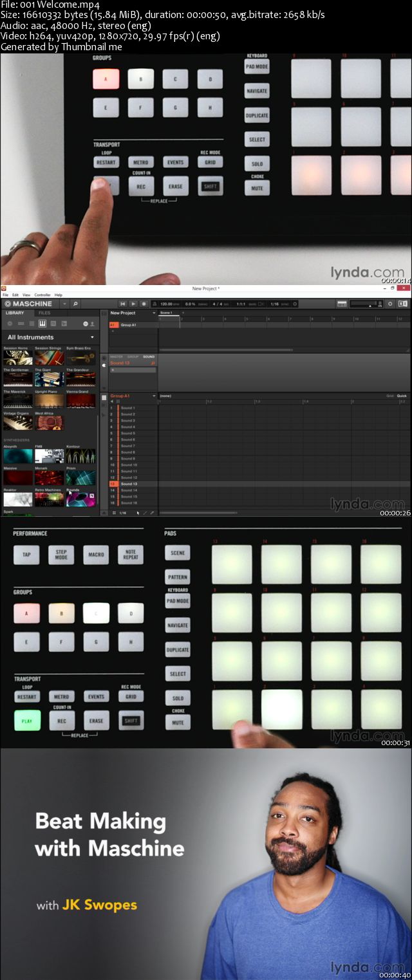Click the 1/16 grid value in header
This screenshot has width=412, height=980.
pyautogui.click(x=275, y=304)
